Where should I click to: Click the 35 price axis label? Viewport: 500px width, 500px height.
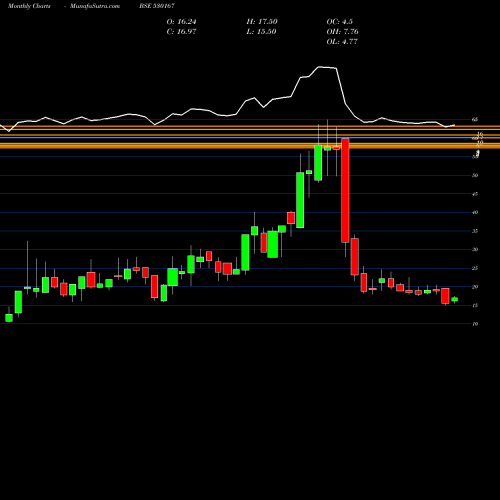pos(475,231)
